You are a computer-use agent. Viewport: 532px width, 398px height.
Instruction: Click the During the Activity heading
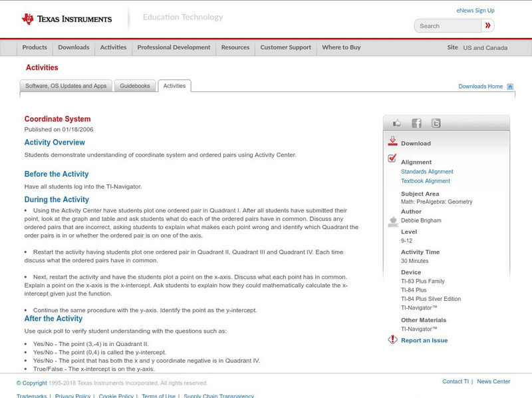tap(57, 200)
